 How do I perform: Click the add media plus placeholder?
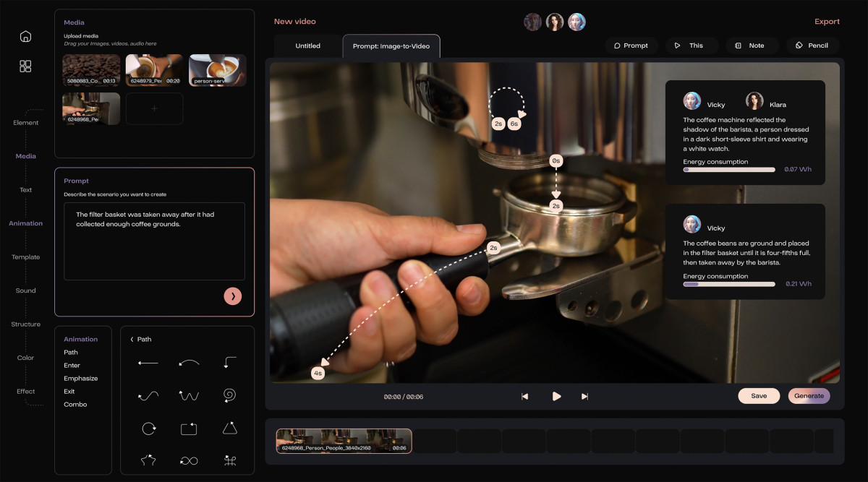154,108
